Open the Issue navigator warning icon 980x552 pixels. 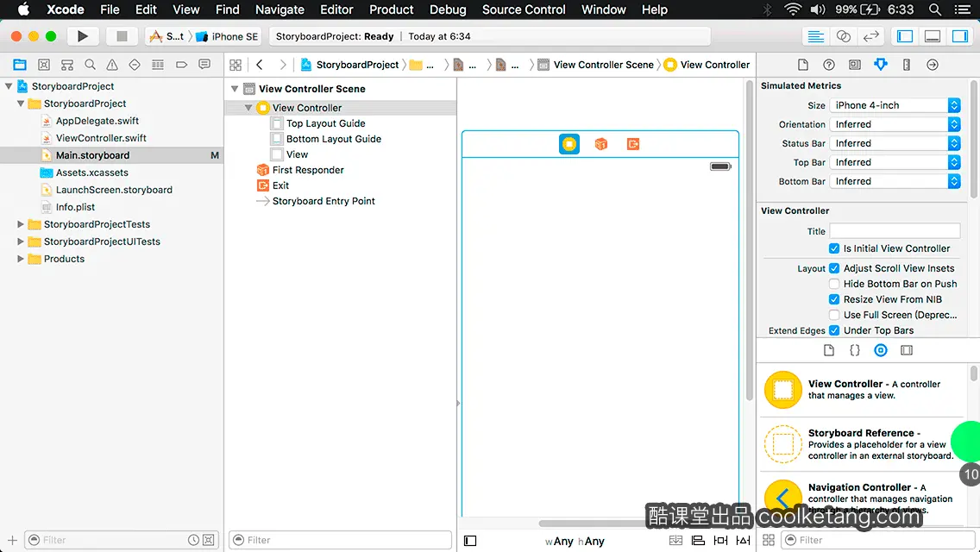[x=112, y=65]
